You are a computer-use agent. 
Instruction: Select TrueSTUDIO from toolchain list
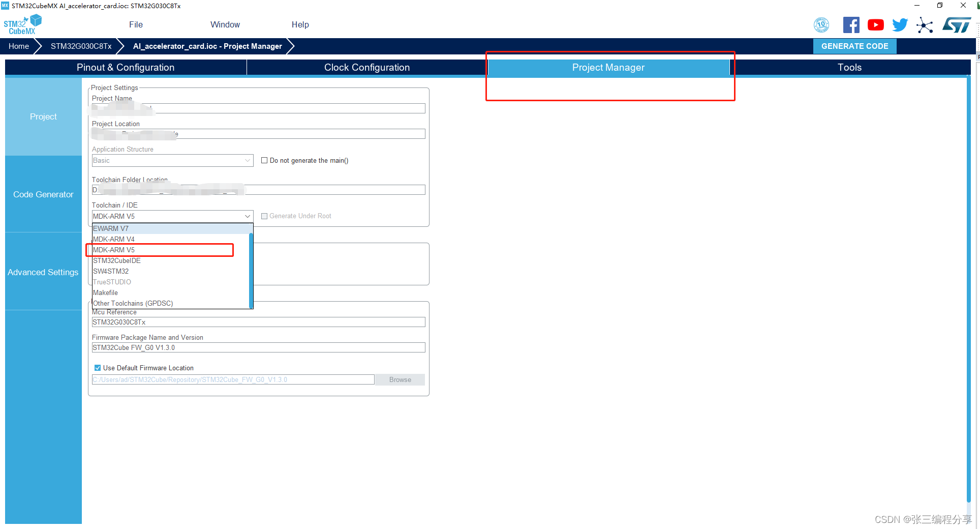[170, 282]
